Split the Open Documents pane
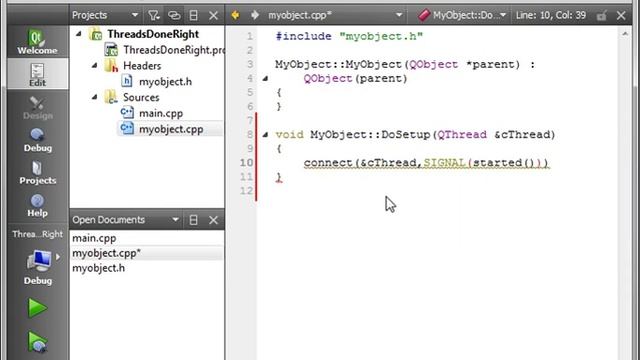The width and height of the screenshot is (640, 360). [193, 220]
